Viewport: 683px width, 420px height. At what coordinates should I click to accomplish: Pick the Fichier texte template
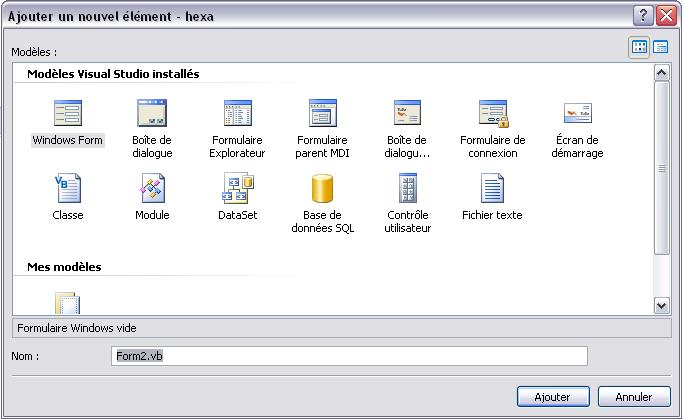click(x=492, y=188)
